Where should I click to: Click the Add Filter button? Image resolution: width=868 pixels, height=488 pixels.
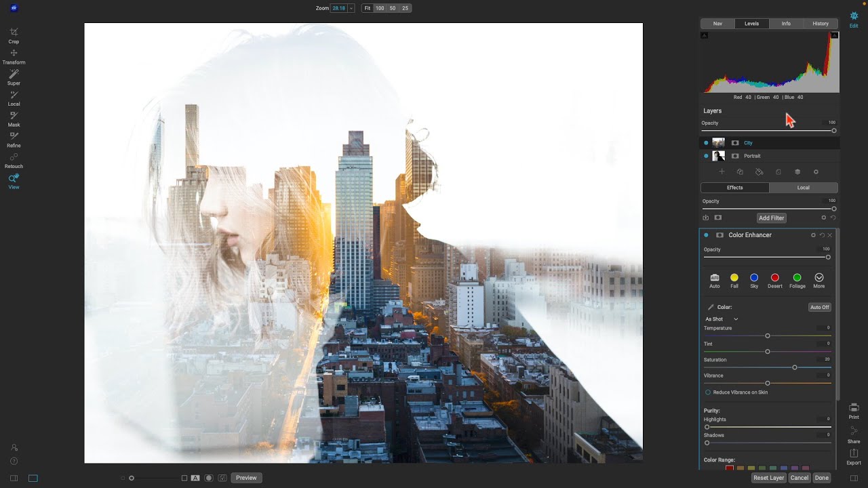coord(772,218)
